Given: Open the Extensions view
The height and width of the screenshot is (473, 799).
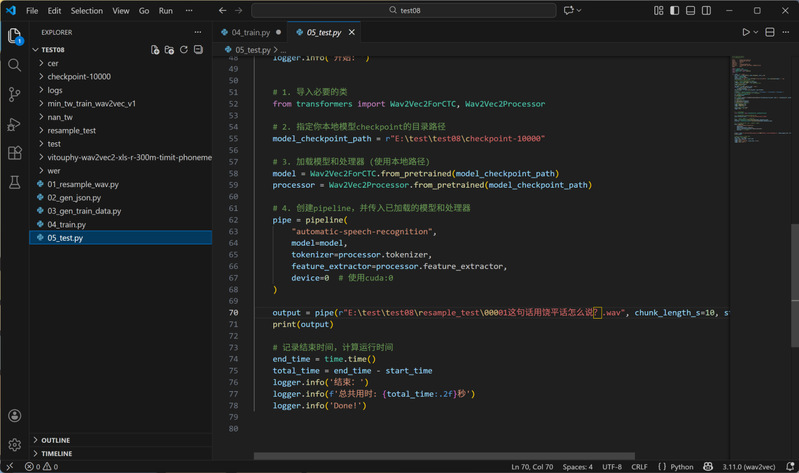Looking at the screenshot, I should click(x=14, y=153).
